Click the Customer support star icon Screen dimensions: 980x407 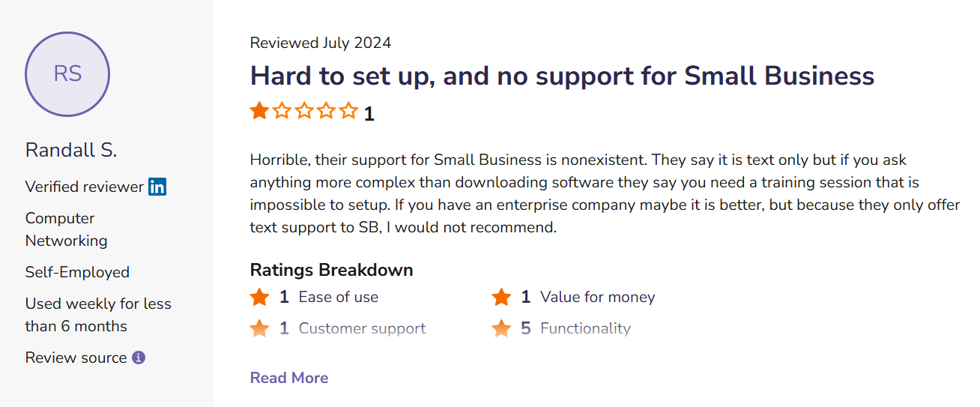pos(259,328)
